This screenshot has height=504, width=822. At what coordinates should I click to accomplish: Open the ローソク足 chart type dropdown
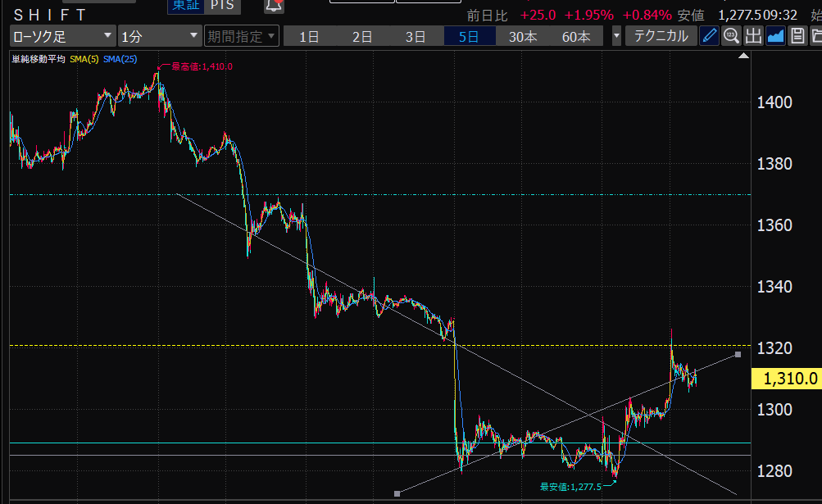click(x=62, y=36)
